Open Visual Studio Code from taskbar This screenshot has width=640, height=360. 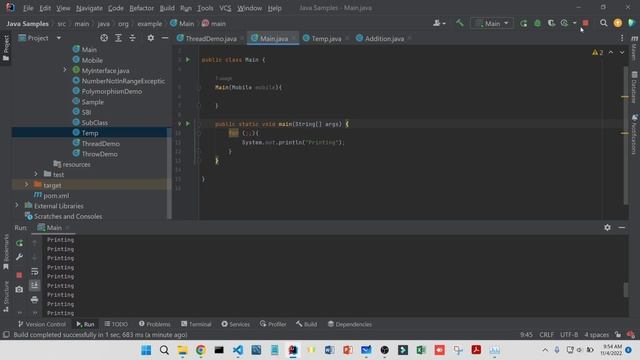click(238, 350)
